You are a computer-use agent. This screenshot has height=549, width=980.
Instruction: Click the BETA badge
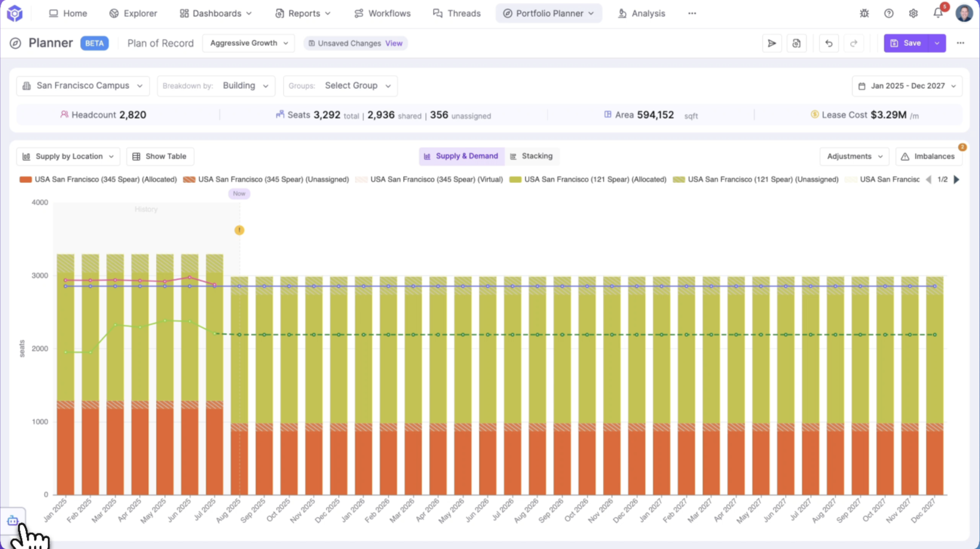pyautogui.click(x=94, y=43)
